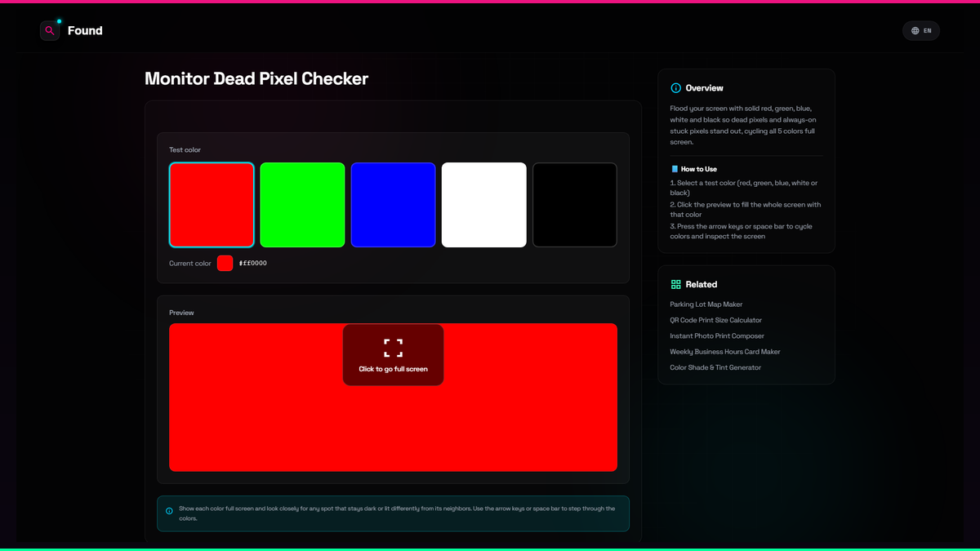Click the full screen corners icon
The height and width of the screenshot is (551, 980).
click(393, 348)
